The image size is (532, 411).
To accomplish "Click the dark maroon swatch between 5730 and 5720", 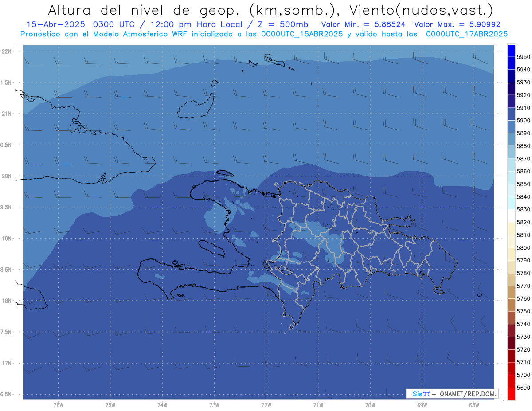I will pos(511,343).
